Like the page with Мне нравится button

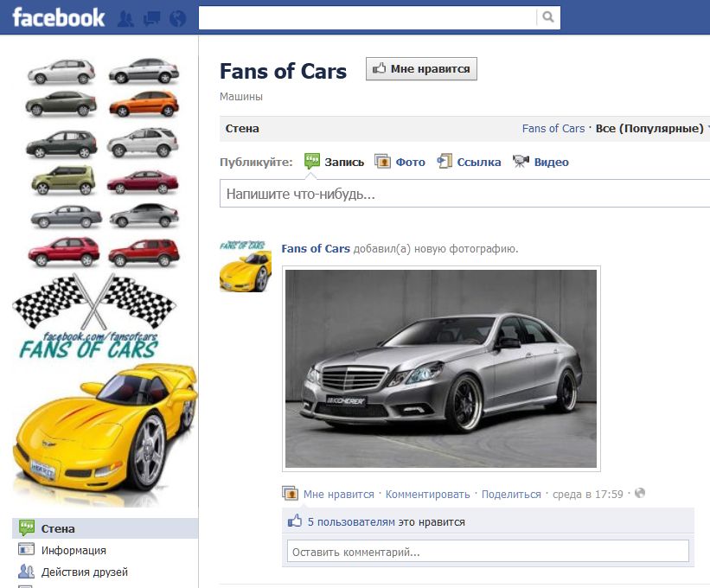(x=421, y=69)
